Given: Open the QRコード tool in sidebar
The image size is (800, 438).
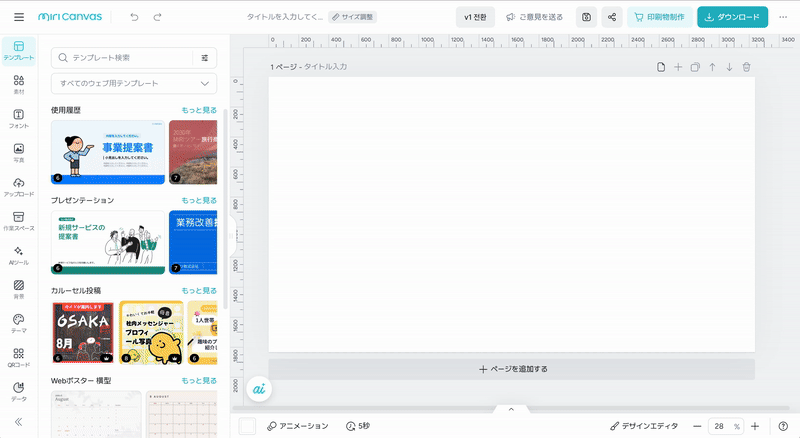Looking at the screenshot, I should [18, 356].
